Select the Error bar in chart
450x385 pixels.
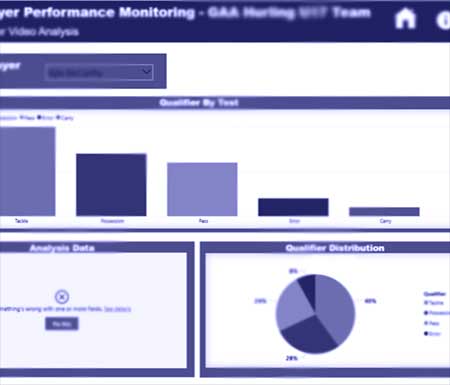(x=293, y=207)
